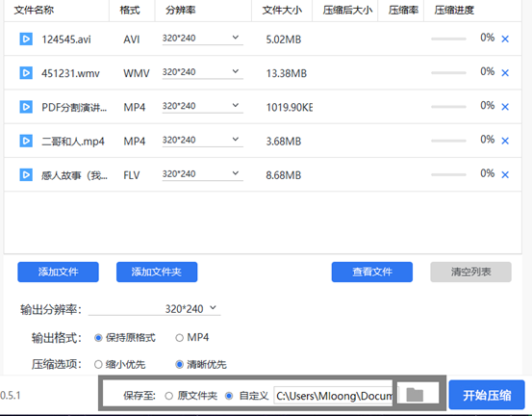Click the play icon beside 124545.avi
Image resolution: width=532 pixels, height=416 pixels.
(x=26, y=39)
